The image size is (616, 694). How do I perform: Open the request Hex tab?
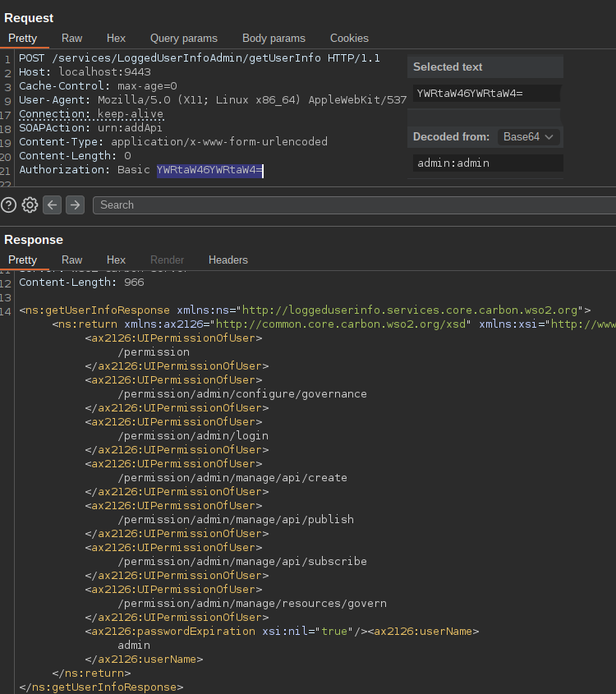coord(116,39)
